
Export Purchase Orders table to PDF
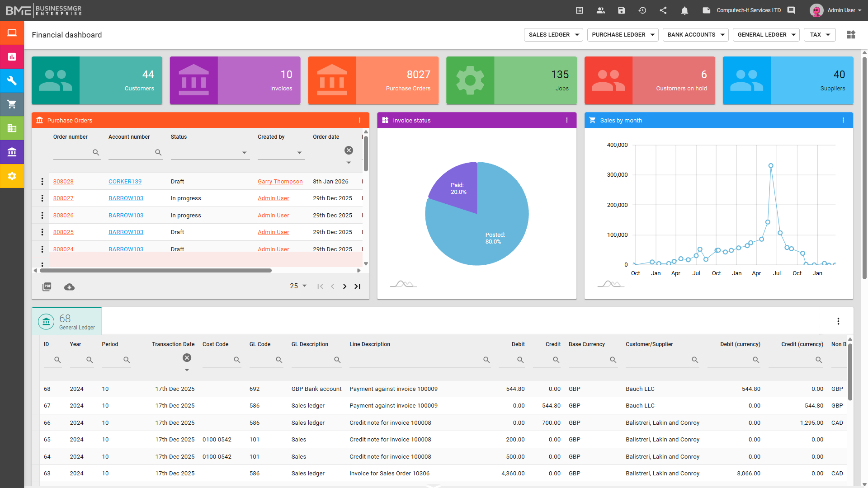click(47, 287)
